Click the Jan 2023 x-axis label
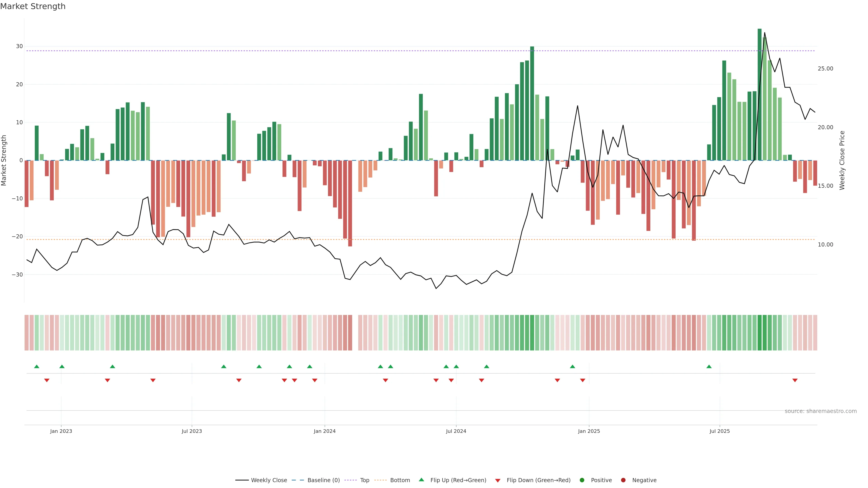 [x=61, y=431]
